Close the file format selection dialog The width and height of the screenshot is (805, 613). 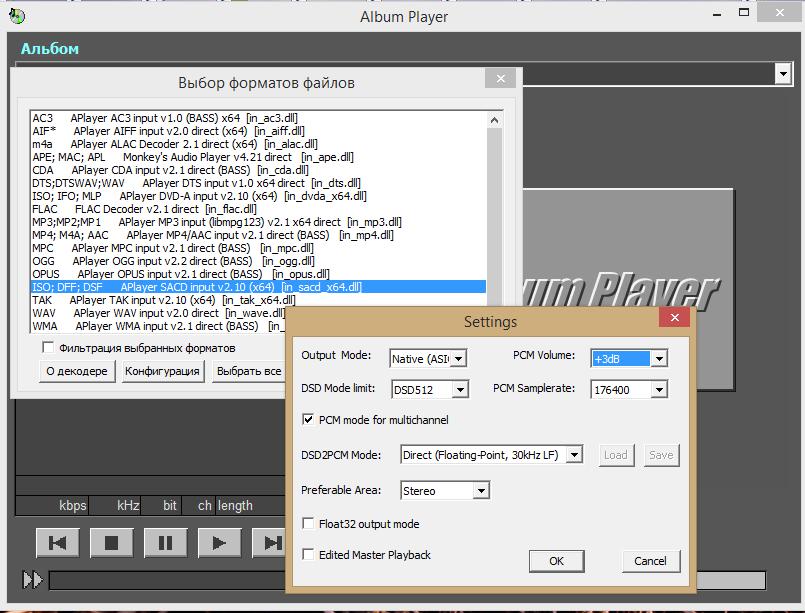click(499, 79)
